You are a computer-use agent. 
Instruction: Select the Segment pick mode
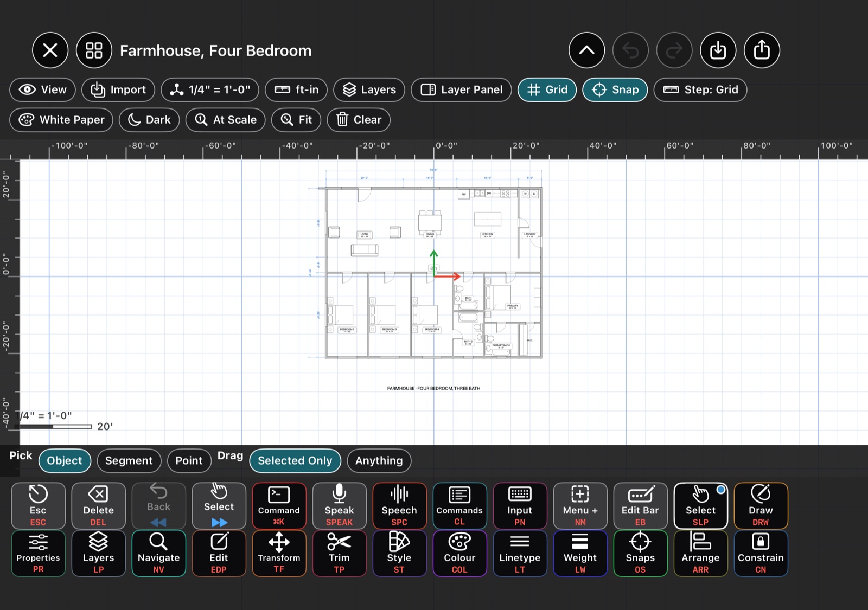(129, 460)
